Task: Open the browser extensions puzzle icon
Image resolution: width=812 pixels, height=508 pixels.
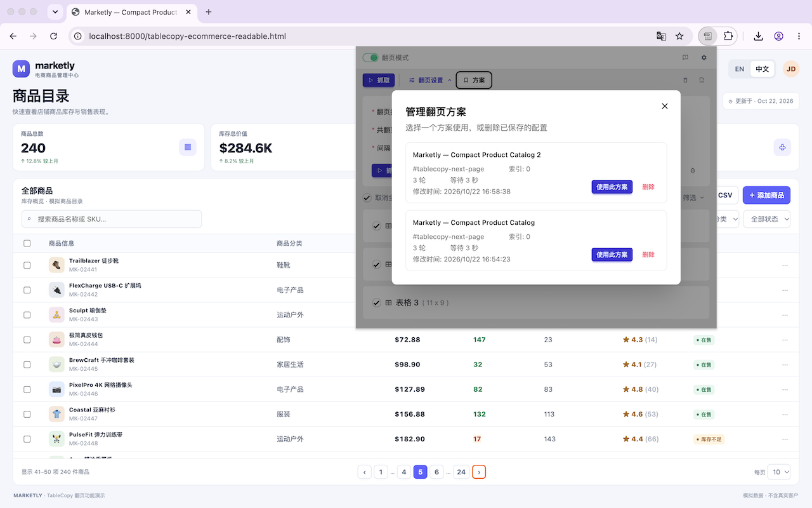Action: (x=728, y=36)
